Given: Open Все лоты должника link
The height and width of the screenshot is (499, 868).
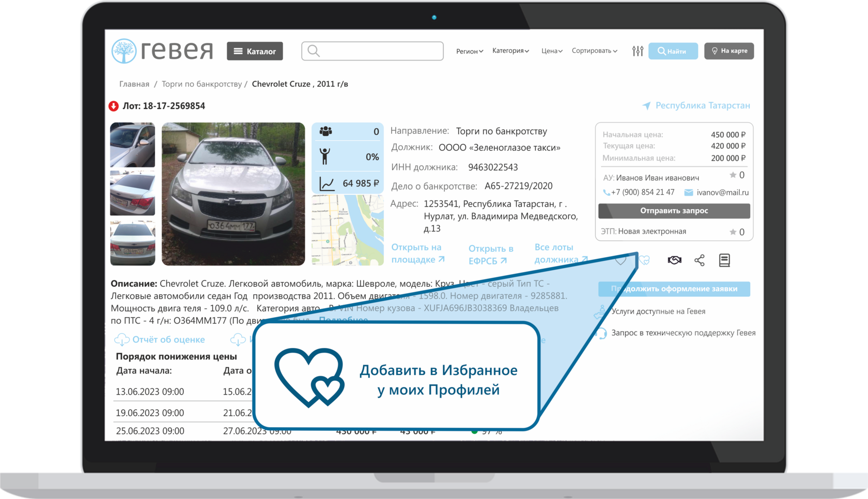Looking at the screenshot, I should (x=561, y=253).
